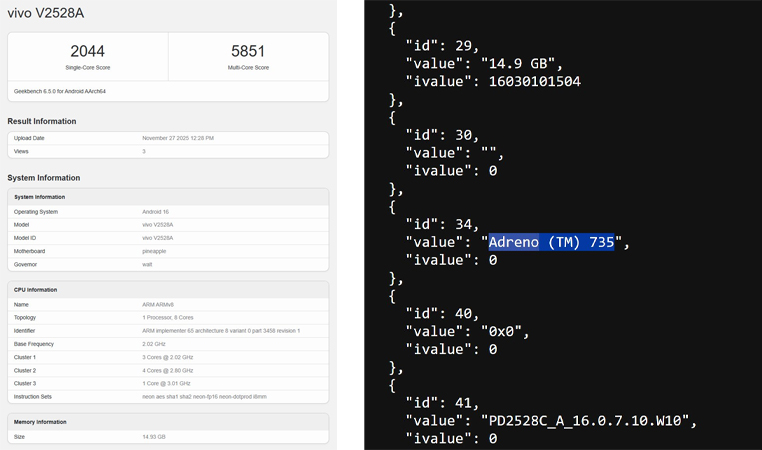This screenshot has height=450, width=762.
Task: Click the Upload Date value November 27 2025
Action: (x=178, y=138)
